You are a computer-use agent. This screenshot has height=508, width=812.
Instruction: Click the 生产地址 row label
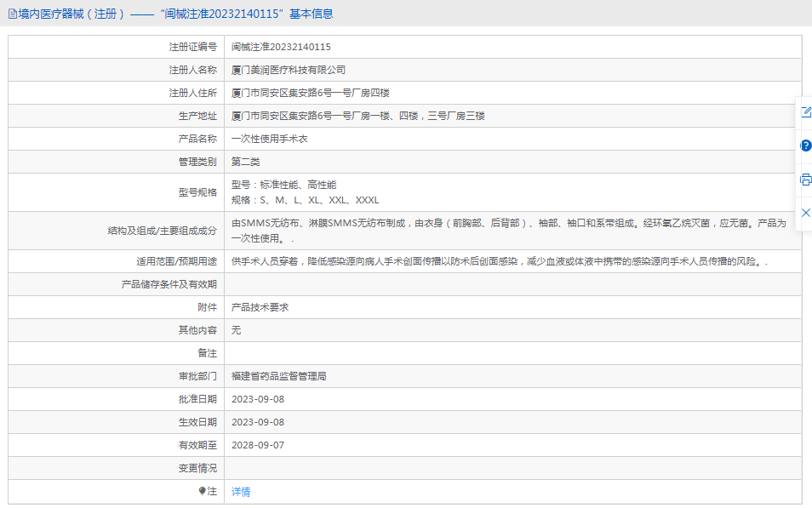point(197,116)
